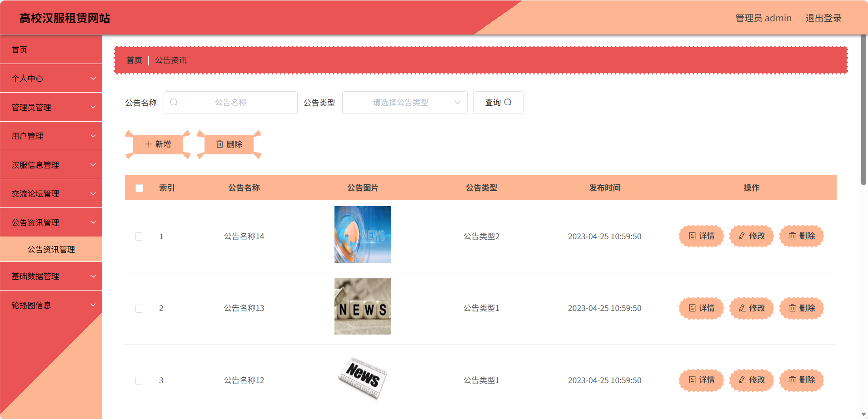This screenshot has height=419, width=868.
Task: Click the vertical page scrollbar
Action: click(x=863, y=110)
